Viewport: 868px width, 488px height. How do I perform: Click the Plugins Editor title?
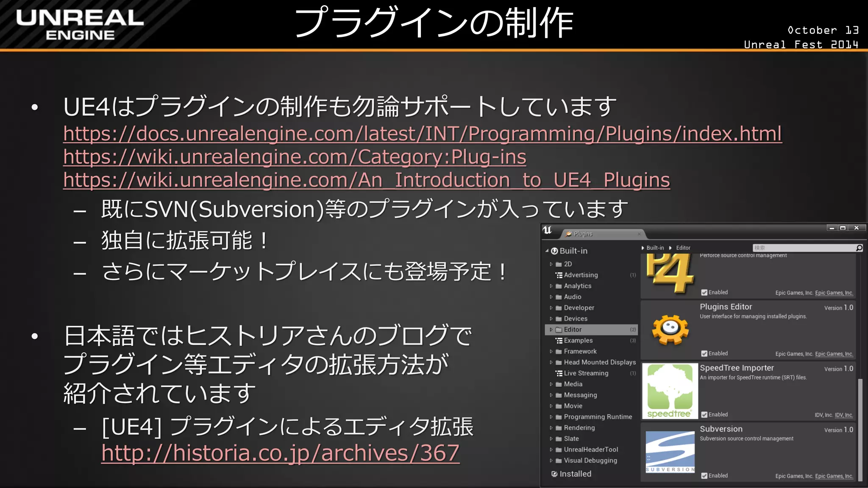click(726, 307)
